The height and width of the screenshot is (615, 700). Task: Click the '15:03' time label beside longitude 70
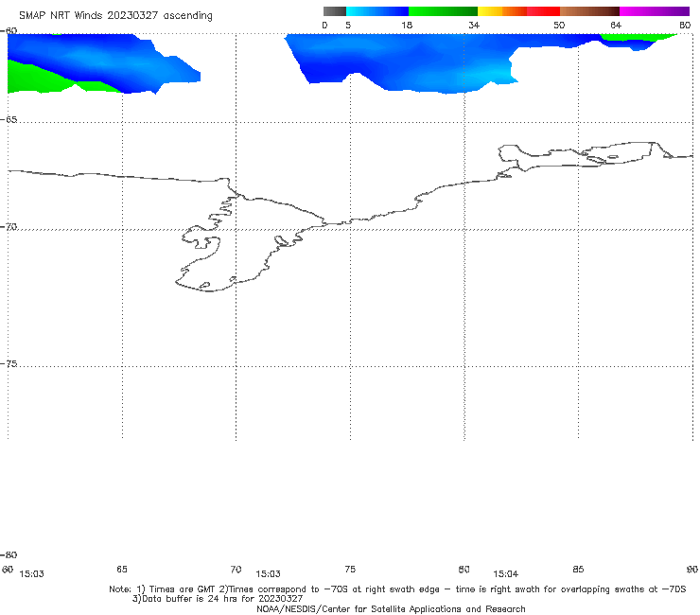(x=268, y=574)
